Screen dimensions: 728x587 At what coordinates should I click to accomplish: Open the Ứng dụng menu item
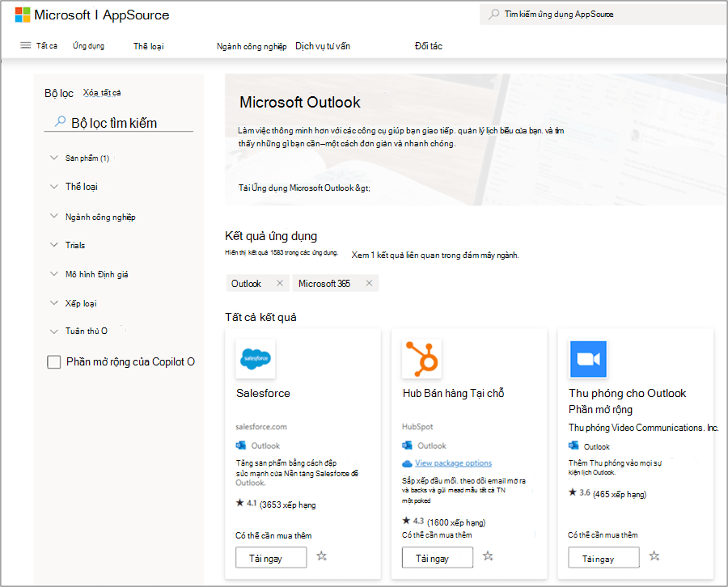(x=89, y=45)
